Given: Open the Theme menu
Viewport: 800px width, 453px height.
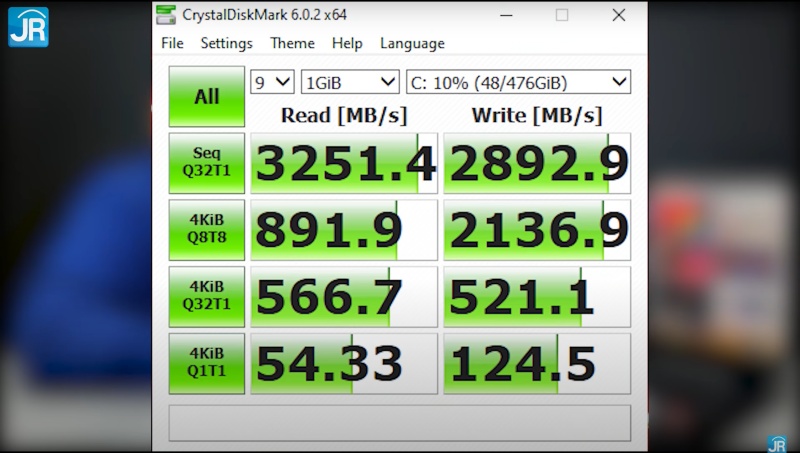Looking at the screenshot, I should (292, 43).
